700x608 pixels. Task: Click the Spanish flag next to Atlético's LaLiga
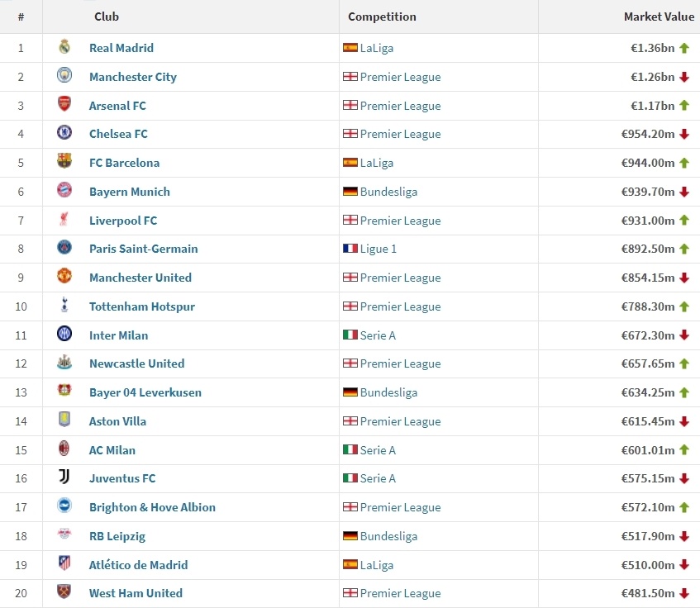click(x=350, y=565)
